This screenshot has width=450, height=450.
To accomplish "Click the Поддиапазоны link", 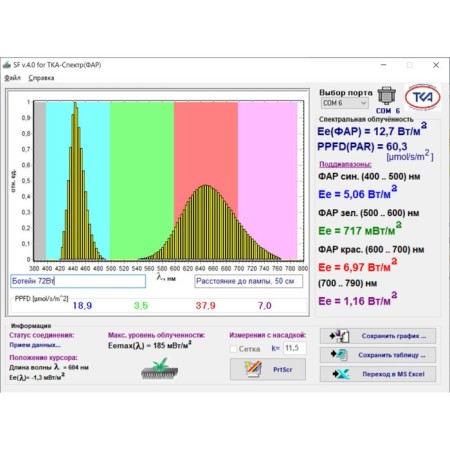I will pos(345,164).
